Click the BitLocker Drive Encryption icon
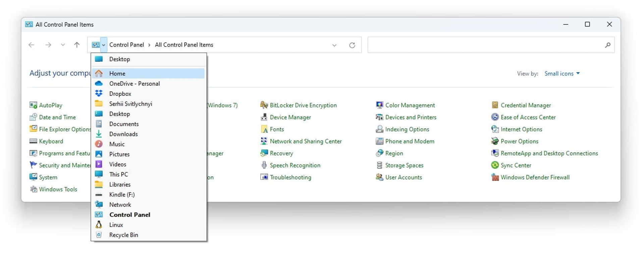644x271 pixels. click(264, 105)
